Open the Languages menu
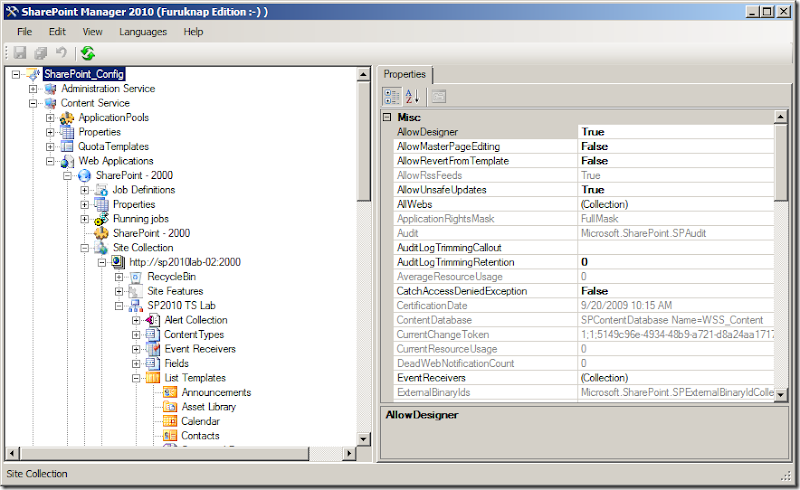This screenshot has height=490, width=800. 143,32
